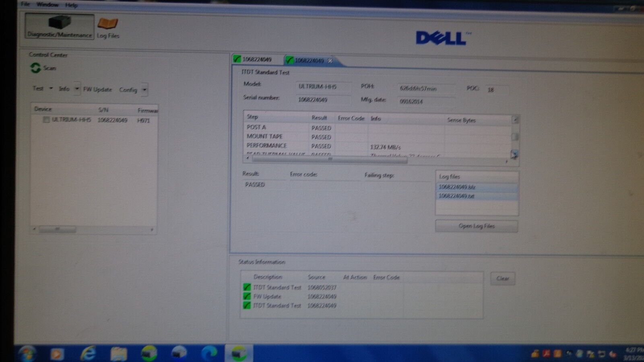Click the Firmware value H971
This screenshot has width=644, height=362.
[143, 121]
